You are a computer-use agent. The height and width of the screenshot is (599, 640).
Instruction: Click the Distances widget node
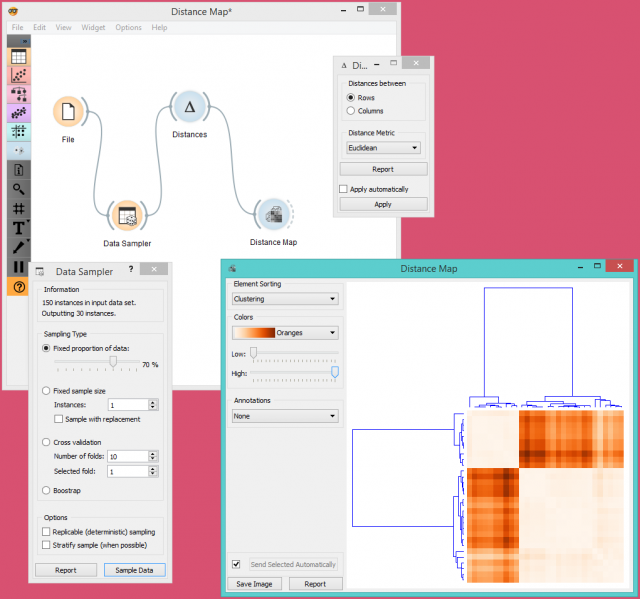click(x=188, y=107)
